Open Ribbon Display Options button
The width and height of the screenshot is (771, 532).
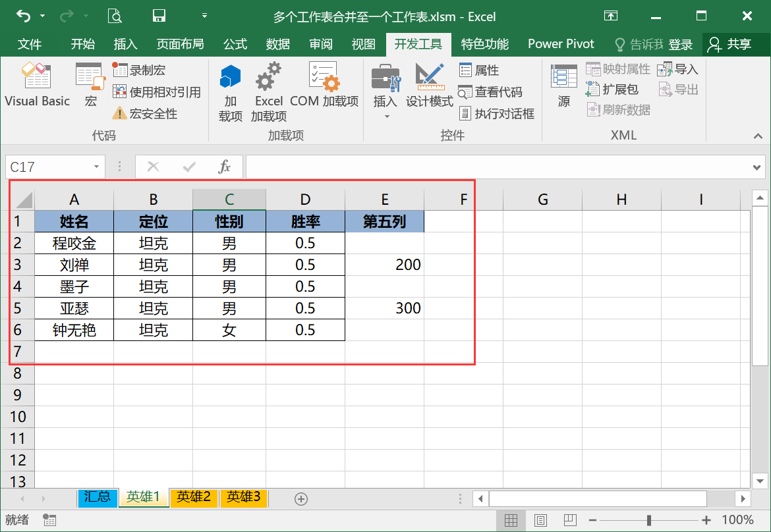[611, 16]
